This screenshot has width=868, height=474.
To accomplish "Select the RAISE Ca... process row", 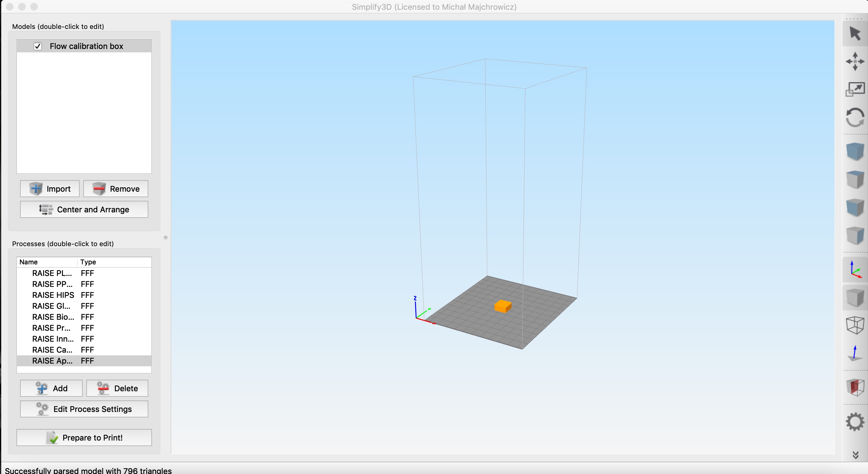I will click(x=84, y=350).
